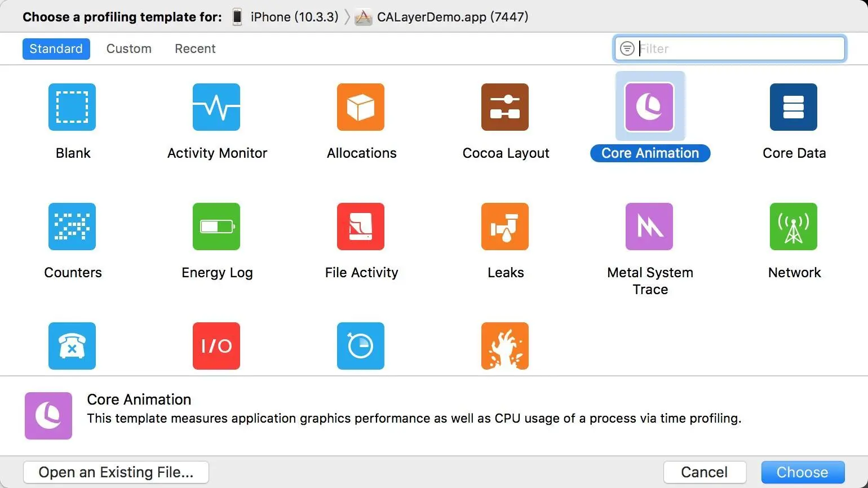Select the Core Data template icon

[794, 107]
